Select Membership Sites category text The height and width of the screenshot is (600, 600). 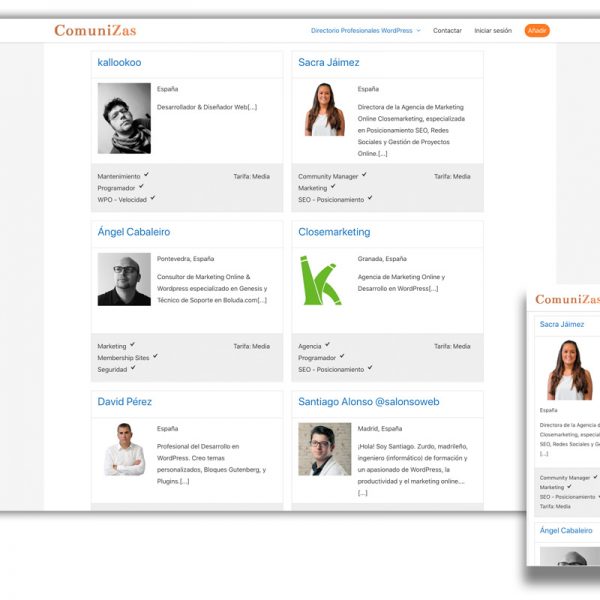point(123,358)
